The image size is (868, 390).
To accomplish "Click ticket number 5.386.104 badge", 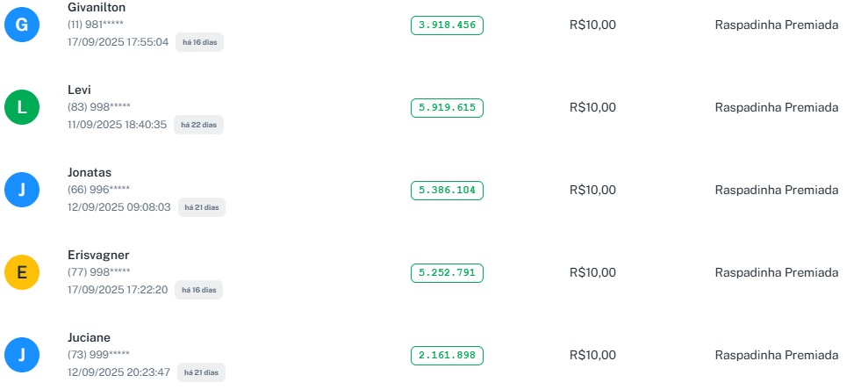I will point(447,190).
